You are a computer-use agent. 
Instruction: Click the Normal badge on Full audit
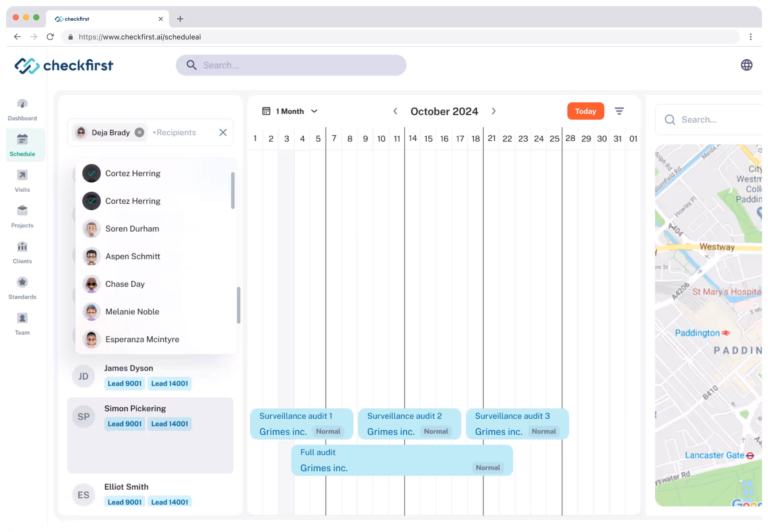pos(488,467)
